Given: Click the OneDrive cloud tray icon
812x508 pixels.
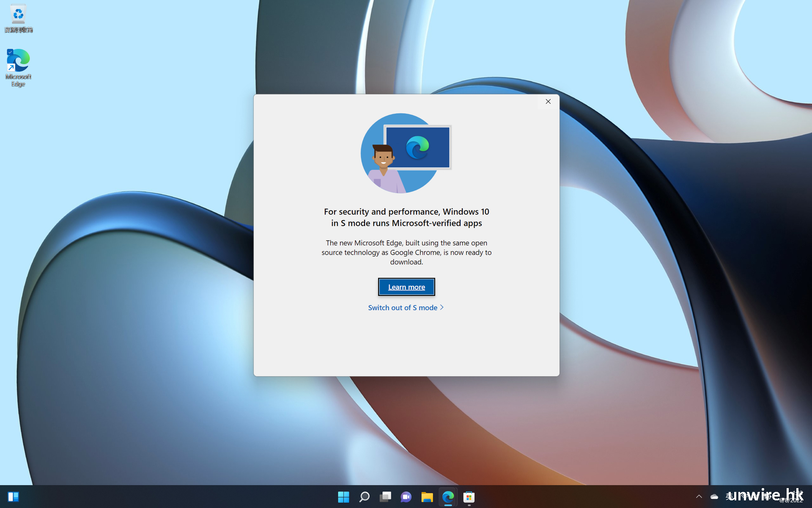Looking at the screenshot, I should click(714, 497).
